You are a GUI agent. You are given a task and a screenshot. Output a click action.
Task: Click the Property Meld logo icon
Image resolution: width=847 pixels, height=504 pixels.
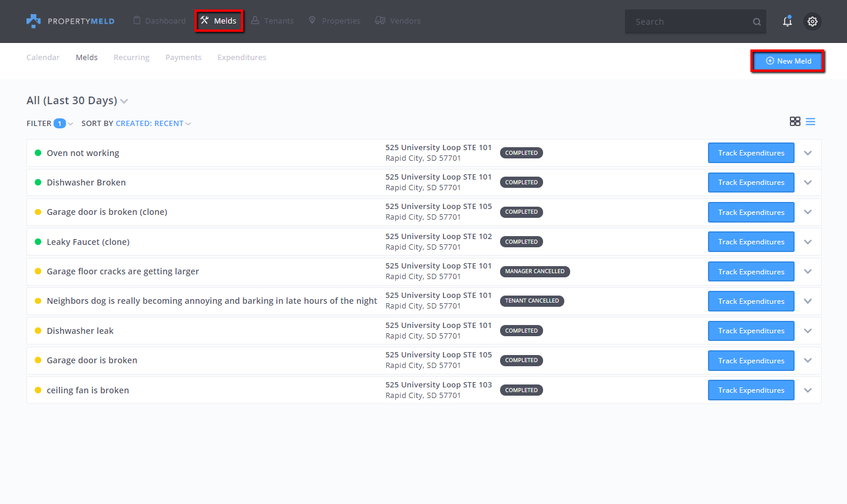(34, 21)
